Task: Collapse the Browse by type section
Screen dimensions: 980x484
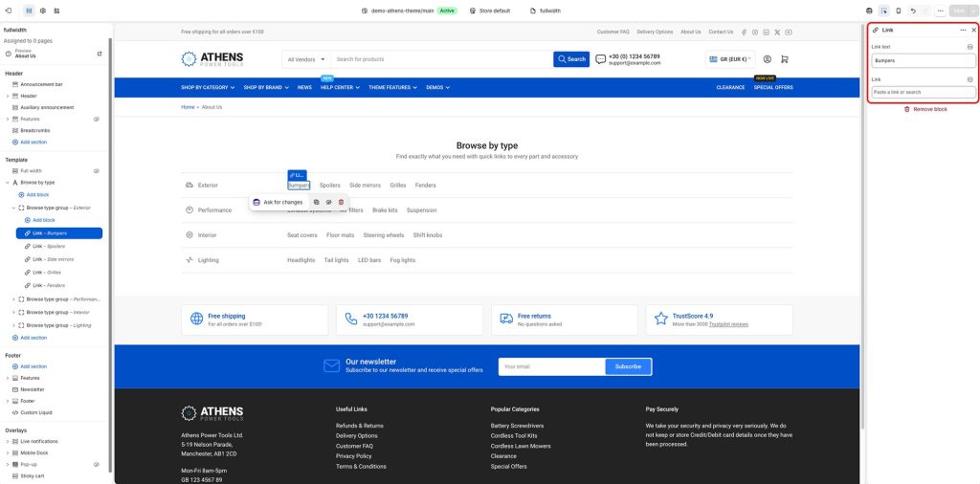Action: [8, 183]
